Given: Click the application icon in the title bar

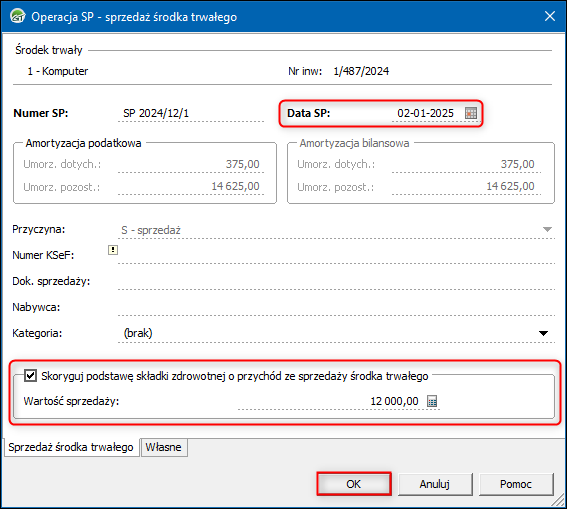Looking at the screenshot, I should [17, 16].
